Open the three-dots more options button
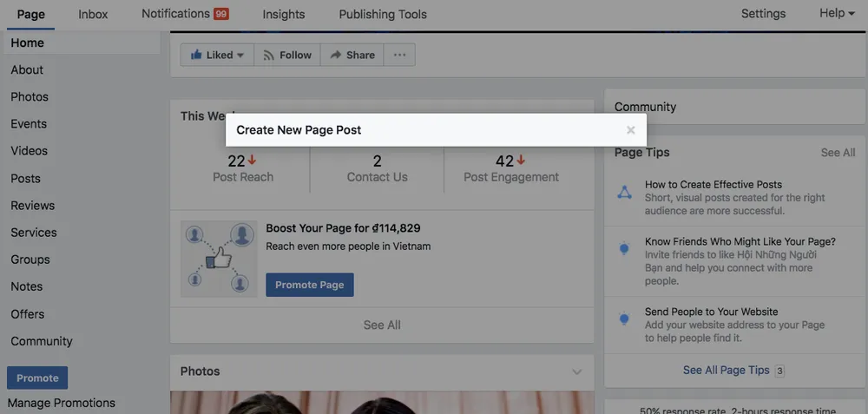 tap(399, 55)
